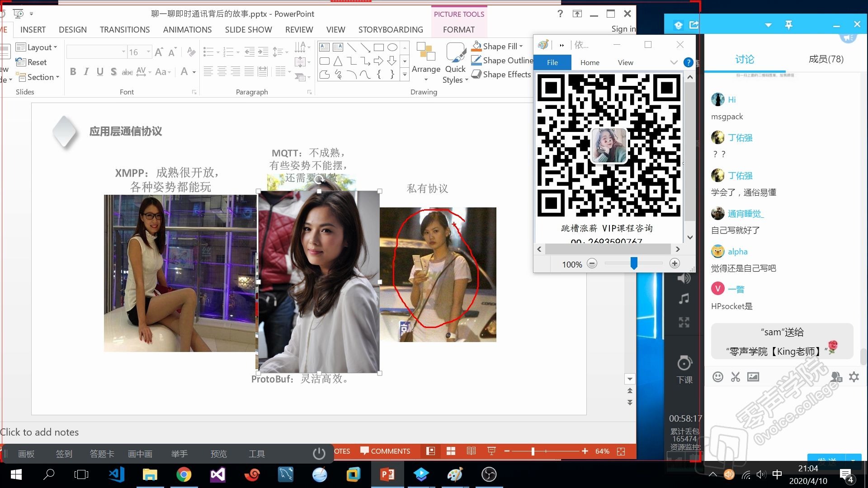The width and height of the screenshot is (868, 488).
Task: Increase list indent level
Action: pos(263,52)
